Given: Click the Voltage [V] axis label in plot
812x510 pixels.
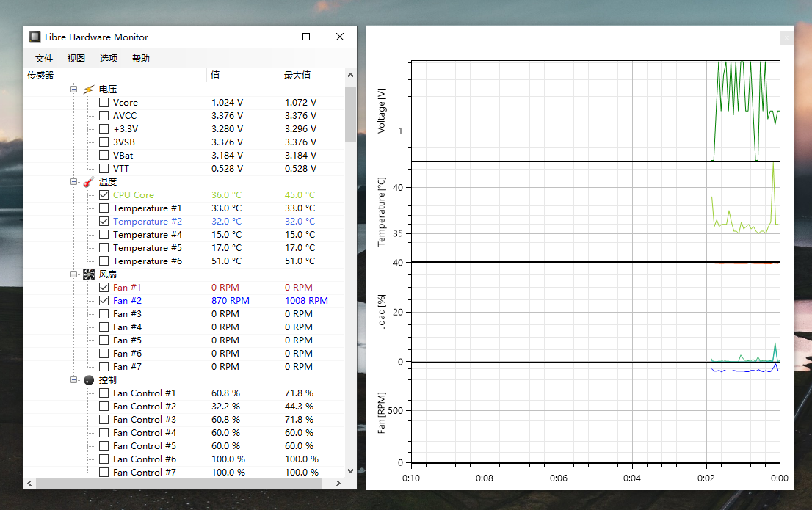Looking at the screenshot, I should click(382, 111).
